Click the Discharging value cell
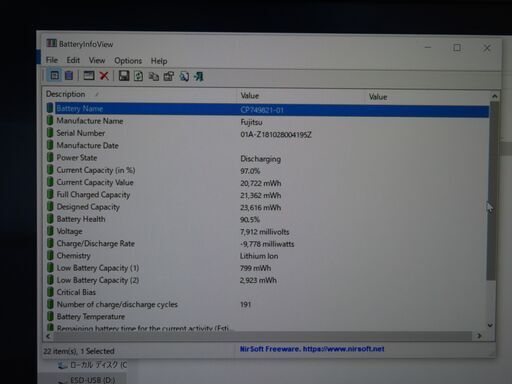The image size is (512, 384). (x=261, y=159)
